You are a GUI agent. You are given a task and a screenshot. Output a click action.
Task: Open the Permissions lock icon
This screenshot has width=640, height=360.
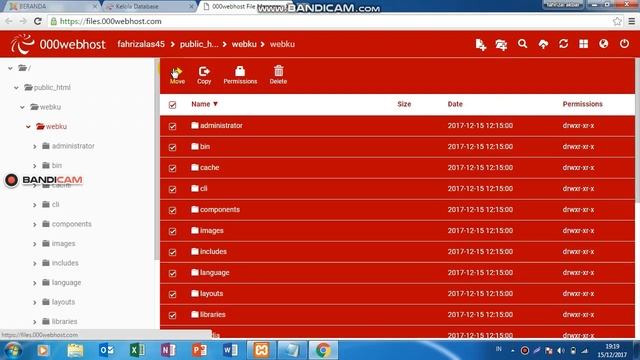pyautogui.click(x=240, y=71)
